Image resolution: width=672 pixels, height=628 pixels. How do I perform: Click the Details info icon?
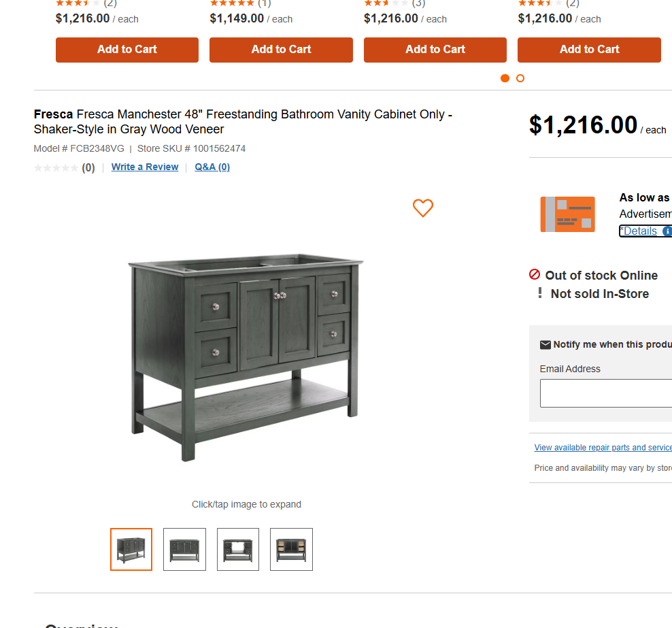click(x=667, y=231)
